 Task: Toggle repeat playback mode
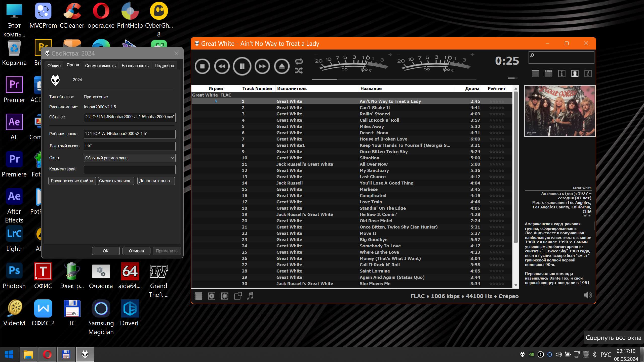(299, 61)
